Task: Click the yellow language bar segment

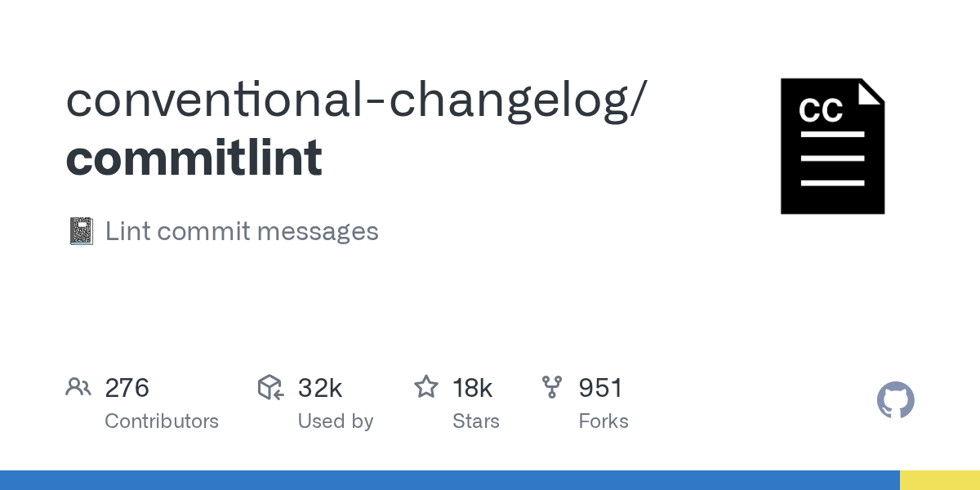Action: pyautogui.click(x=939, y=480)
